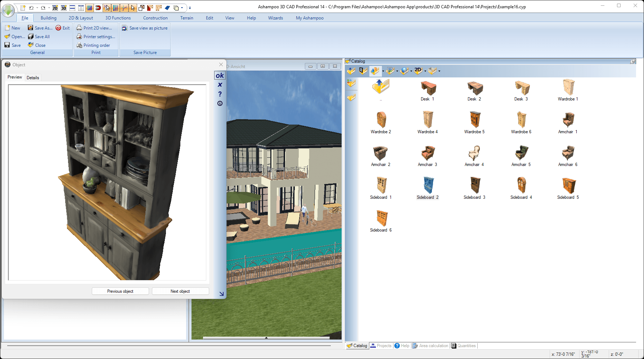
Task: Expand the dropdown beside the 2D catalog icon
Action: tap(425, 71)
